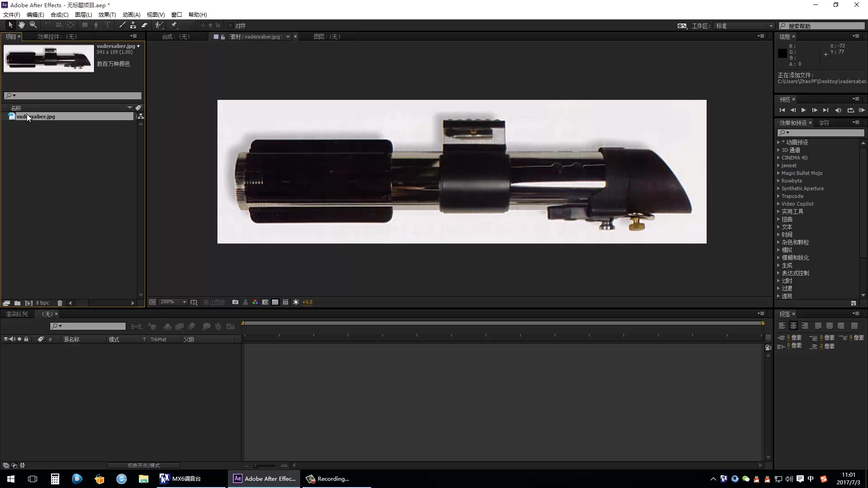Viewport: 868px width, 488px height.
Task: Enable the 对齐 snapping checkbox
Action: click(231, 26)
